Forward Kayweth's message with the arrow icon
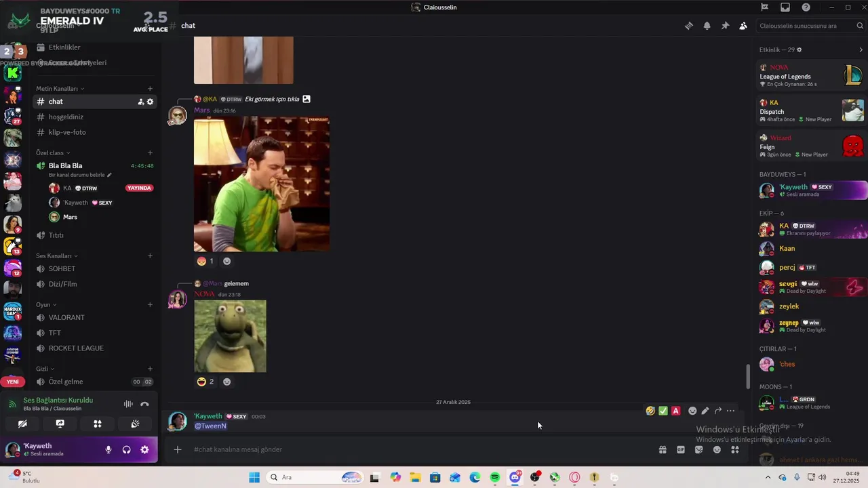This screenshot has width=868, height=488. tap(718, 411)
